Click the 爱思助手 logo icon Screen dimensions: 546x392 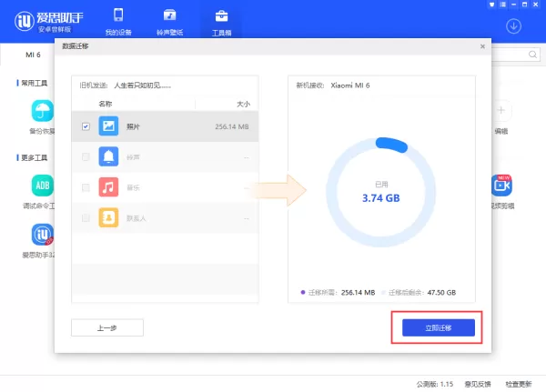[24, 21]
